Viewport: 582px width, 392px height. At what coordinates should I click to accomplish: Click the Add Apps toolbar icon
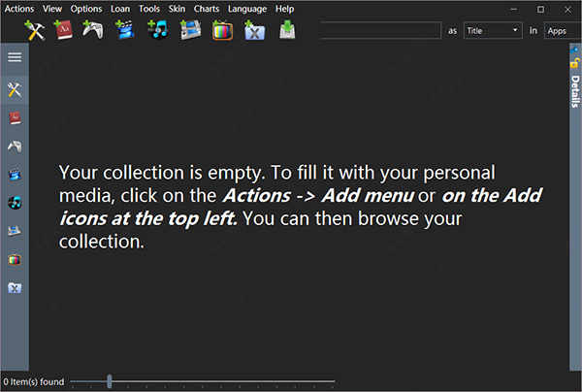point(34,30)
